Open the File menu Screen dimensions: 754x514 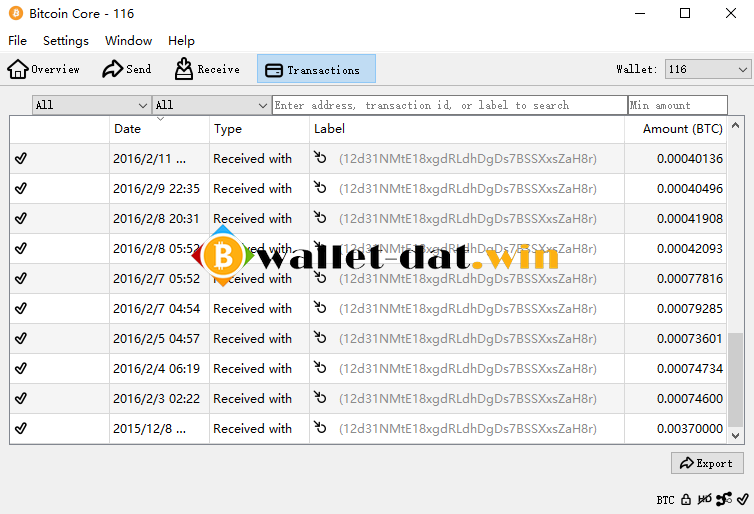click(x=17, y=41)
